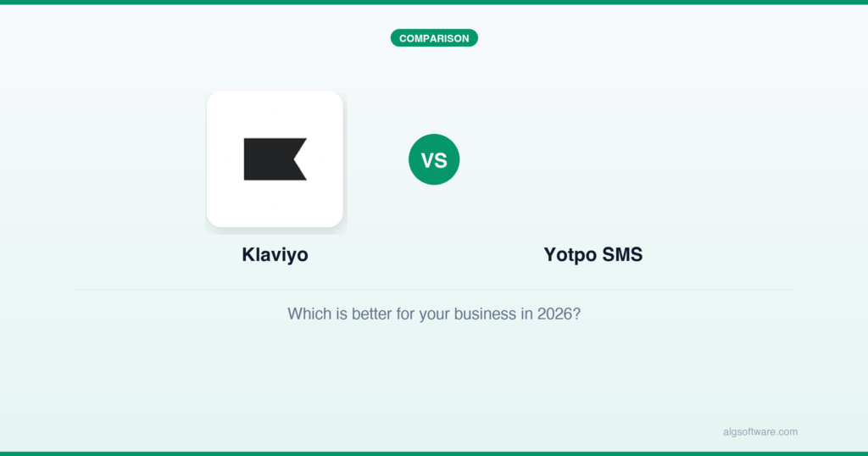Click the green bar along the bottom edge
This screenshot has width=868, height=456.
(434, 453)
